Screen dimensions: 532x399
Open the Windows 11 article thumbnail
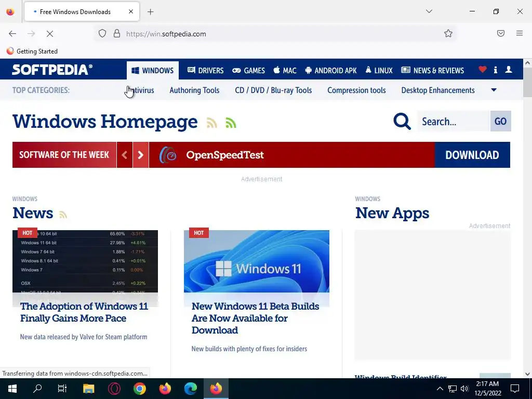pos(257,261)
